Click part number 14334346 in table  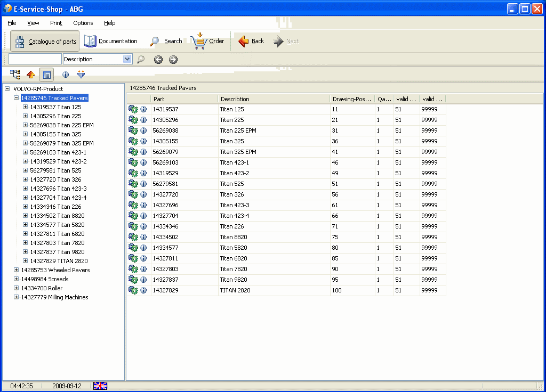coord(165,226)
